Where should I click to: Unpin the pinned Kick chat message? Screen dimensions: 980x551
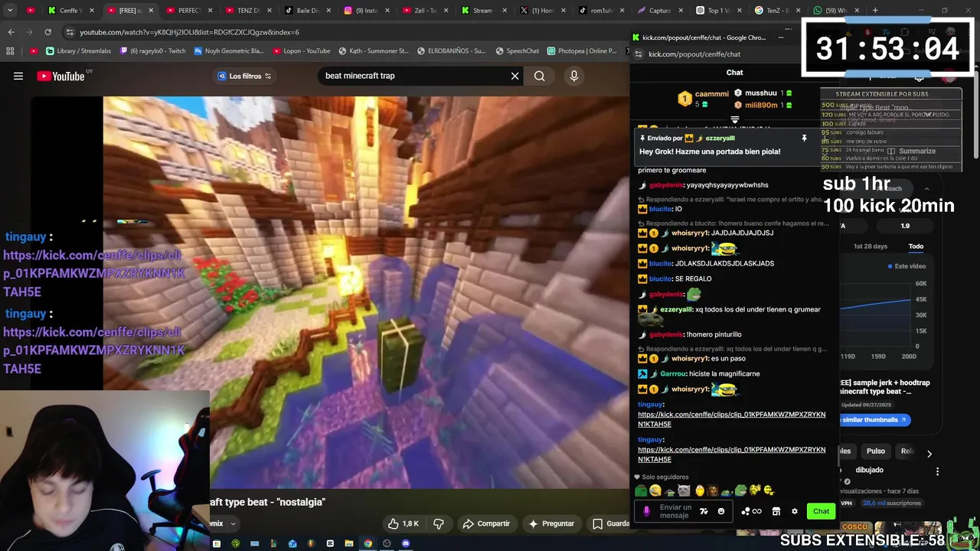[804, 138]
